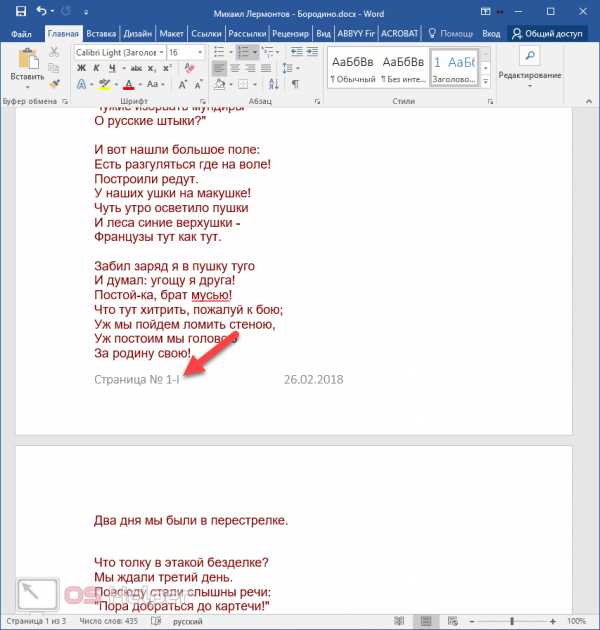Apply the Без интервала style
The width and height of the screenshot is (600, 630).
point(403,67)
